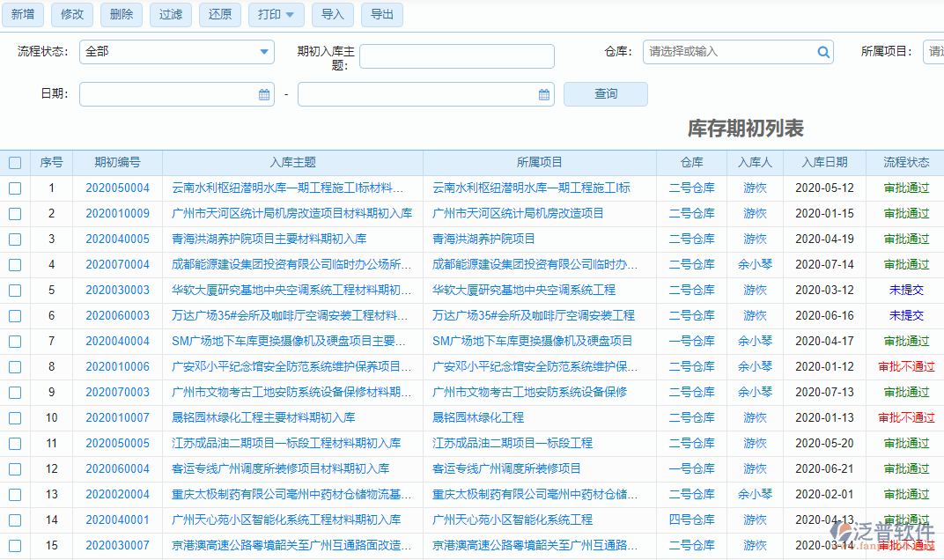The image size is (944, 560).
Task: Open the start date calendar icon
Action: click(x=265, y=93)
